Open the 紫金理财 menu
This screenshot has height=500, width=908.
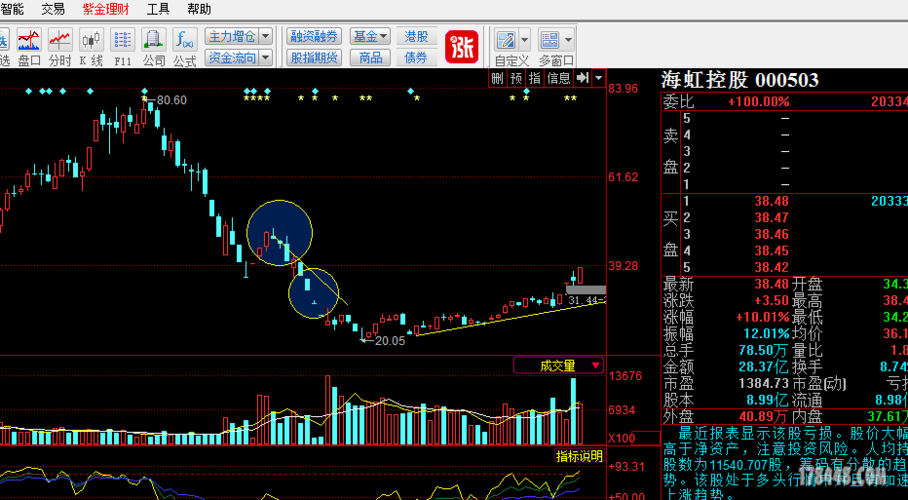pos(105,9)
